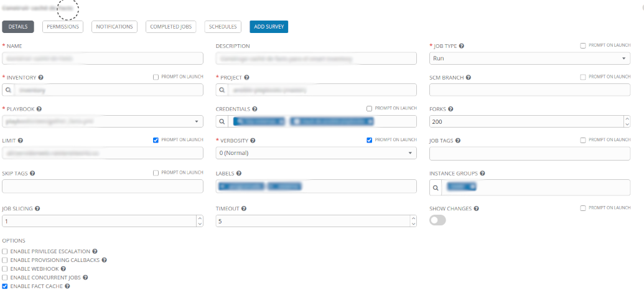Click the Skip Tags input field
This screenshot has height=290, width=644.
[103, 186]
